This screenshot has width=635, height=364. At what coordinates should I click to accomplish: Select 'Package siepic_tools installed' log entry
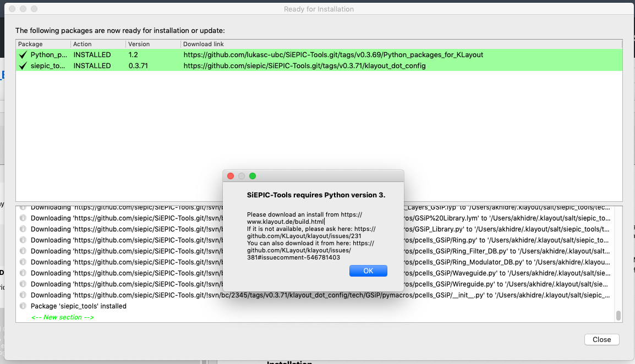coord(79,306)
